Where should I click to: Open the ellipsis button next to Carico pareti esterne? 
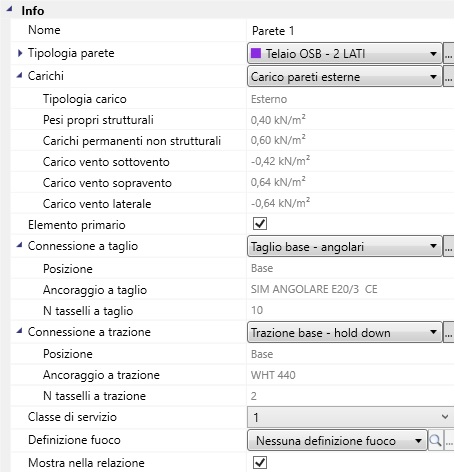click(449, 77)
